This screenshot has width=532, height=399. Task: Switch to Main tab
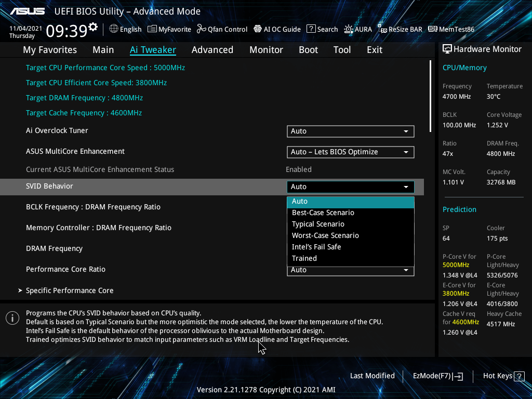coord(103,50)
